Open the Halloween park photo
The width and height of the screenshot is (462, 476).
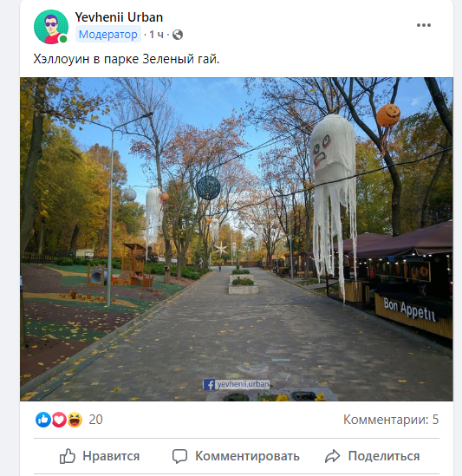pyautogui.click(x=237, y=239)
